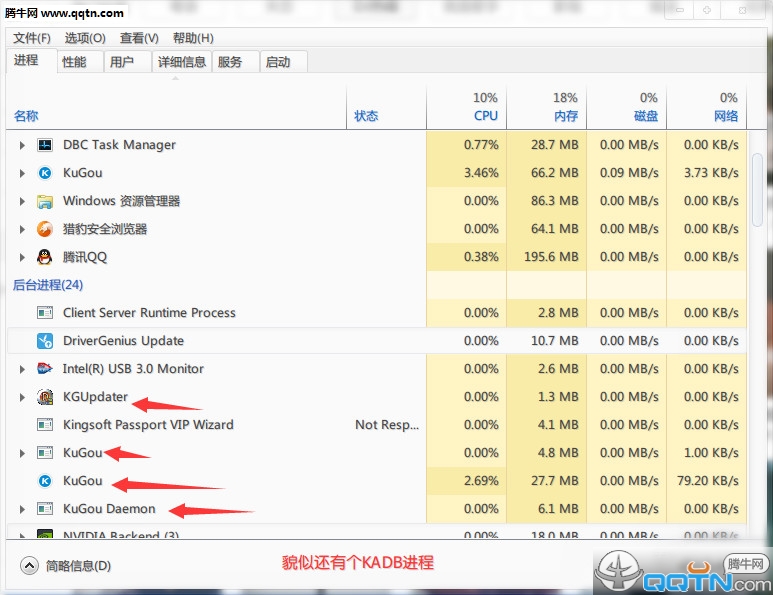Expand the KGUpdater process row
The width and height of the screenshot is (773, 595).
coord(22,397)
